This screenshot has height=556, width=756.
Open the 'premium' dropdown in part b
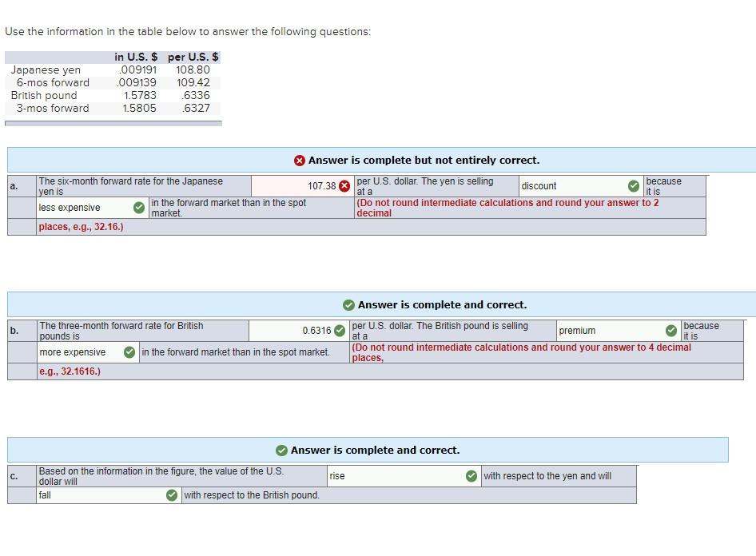[x=618, y=331]
